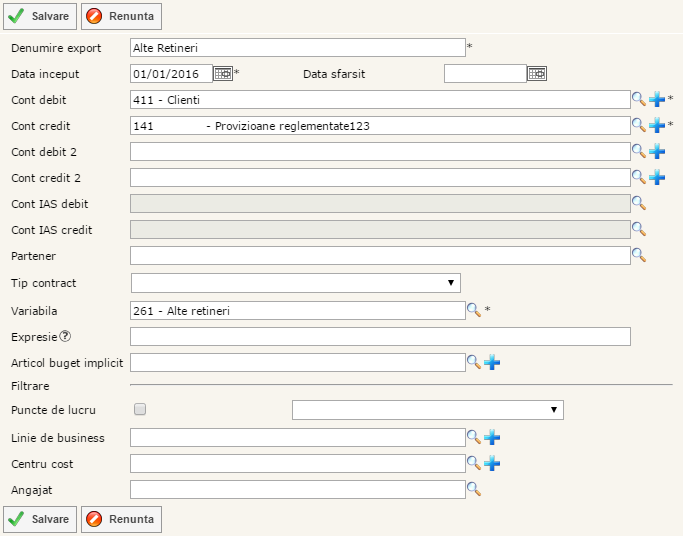This screenshot has height=536, width=683.
Task: Search accounts for Cont debit field
Action: (639, 99)
